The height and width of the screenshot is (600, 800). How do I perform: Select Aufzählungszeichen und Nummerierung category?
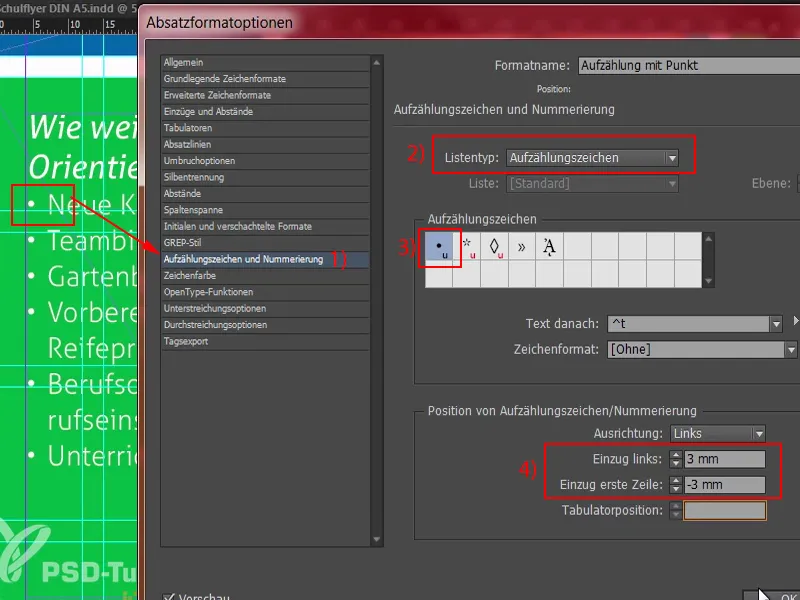(x=265, y=259)
